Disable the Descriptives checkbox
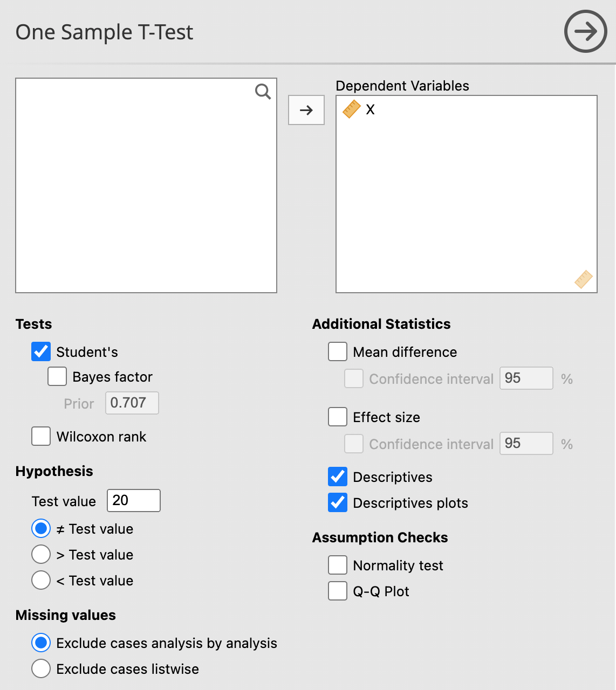The image size is (616, 690). click(x=338, y=477)
